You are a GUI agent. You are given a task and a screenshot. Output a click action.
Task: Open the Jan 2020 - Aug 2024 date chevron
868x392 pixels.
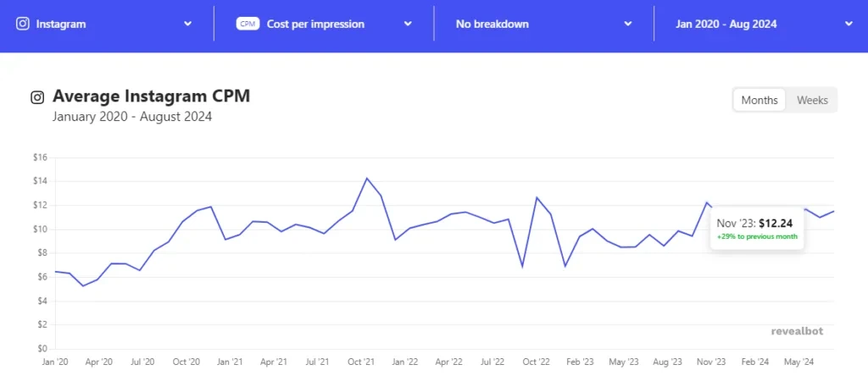click(849, 24)
